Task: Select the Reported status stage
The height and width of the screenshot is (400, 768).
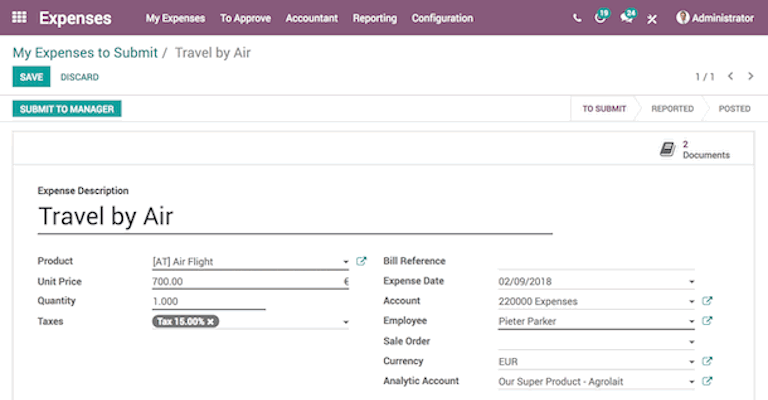Action: 672,109
